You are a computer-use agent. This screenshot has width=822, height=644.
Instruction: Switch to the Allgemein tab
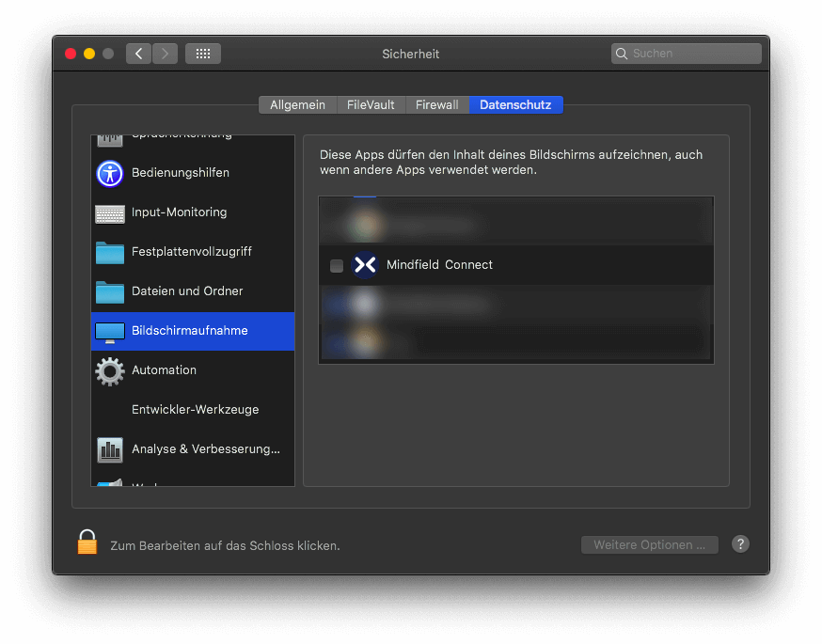tap(297, 105)
